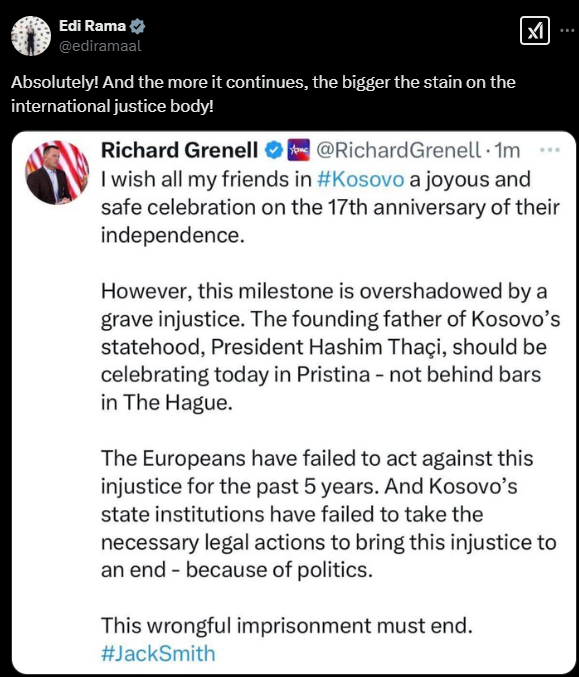Open the quoted tweet's ellipsis menu

[550, 150]
